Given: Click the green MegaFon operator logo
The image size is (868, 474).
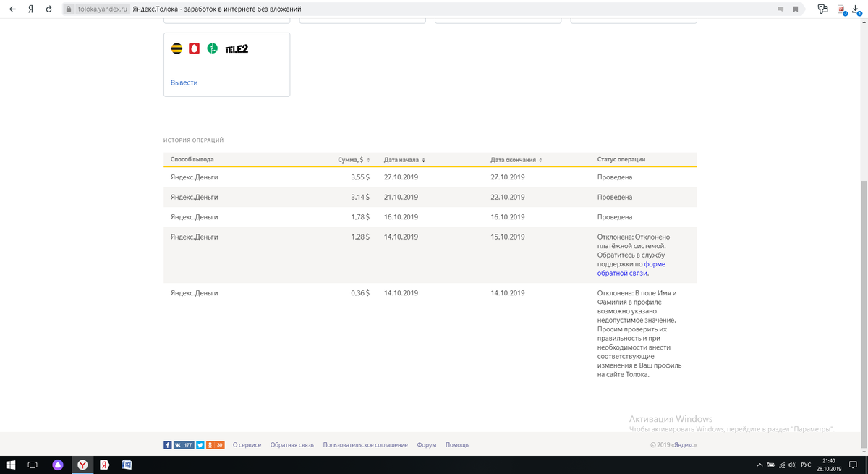Looking at the screenshot, I should tap(213, 49).
